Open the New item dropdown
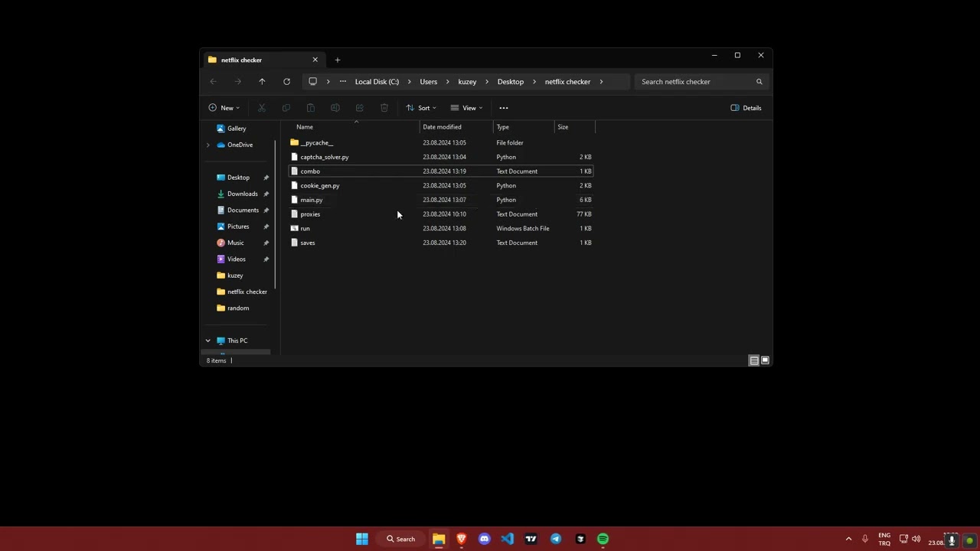Screen dimensions: 980x551 (x=224, y=108)
